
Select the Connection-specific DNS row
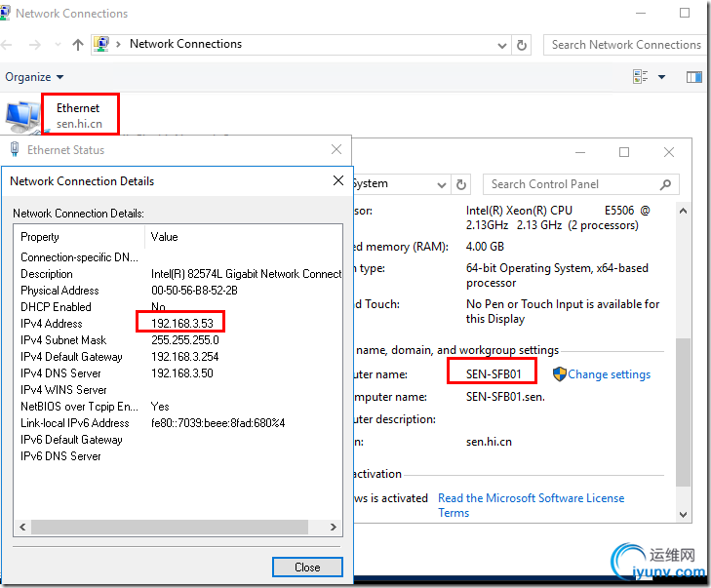(178, 257)
